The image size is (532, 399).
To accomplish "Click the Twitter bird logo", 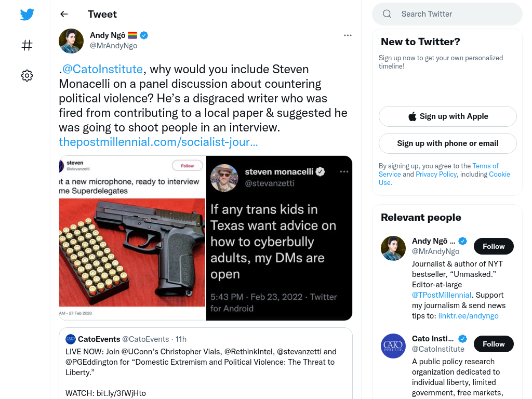I will pos(27,14).
